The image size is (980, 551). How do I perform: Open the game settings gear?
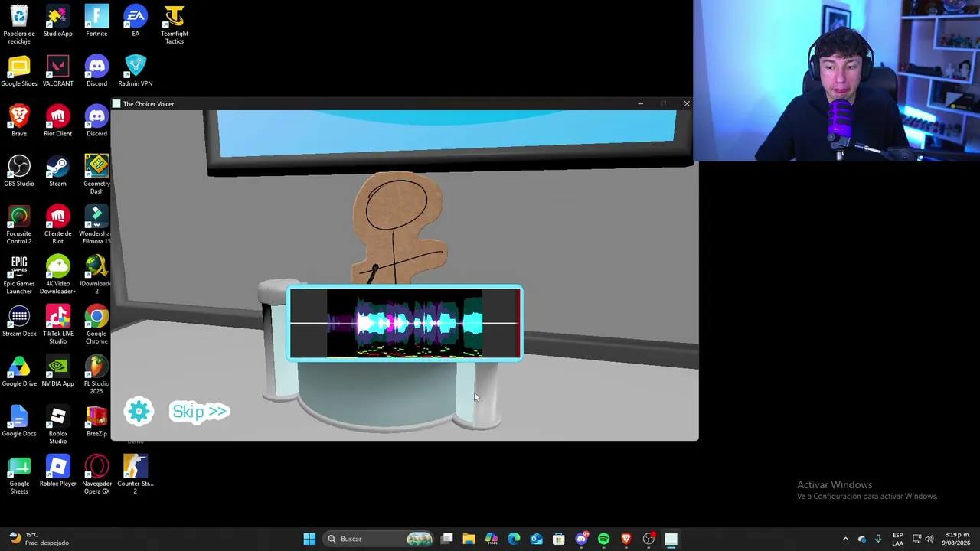139,412
